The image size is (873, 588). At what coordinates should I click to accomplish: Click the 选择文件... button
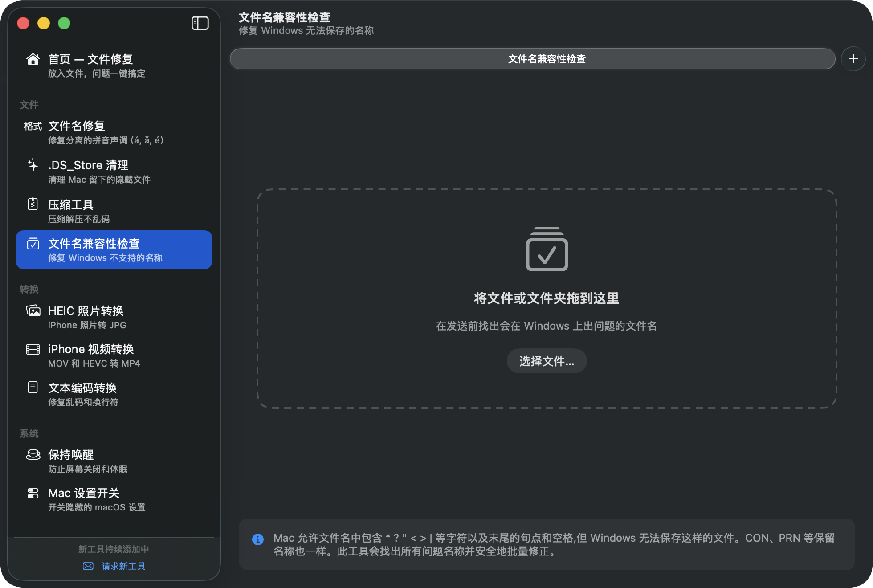coord(547,361)
